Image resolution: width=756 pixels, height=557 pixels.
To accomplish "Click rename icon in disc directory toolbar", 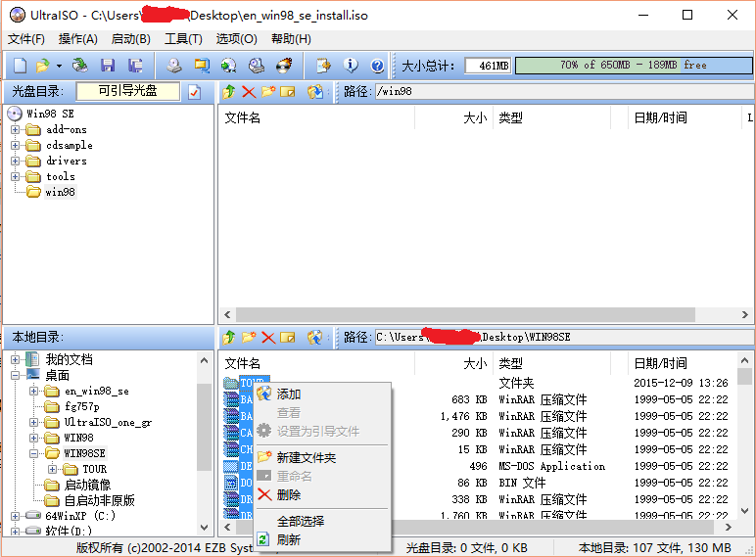I will (x=287, y=92).
